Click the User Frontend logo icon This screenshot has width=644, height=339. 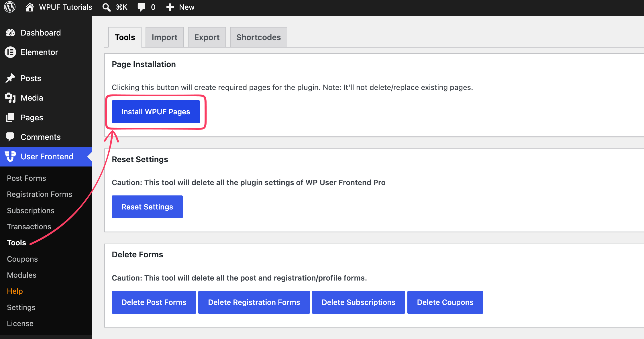(10, 156)
